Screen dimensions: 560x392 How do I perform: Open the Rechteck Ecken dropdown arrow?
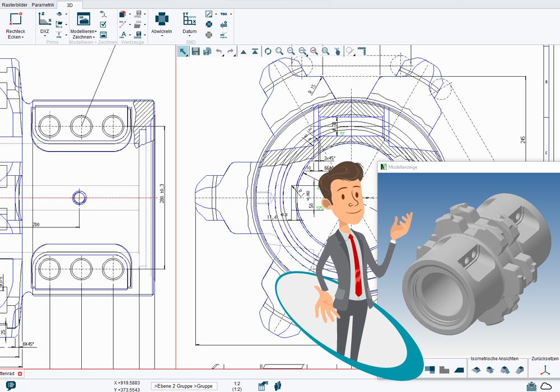coord(22,37)
